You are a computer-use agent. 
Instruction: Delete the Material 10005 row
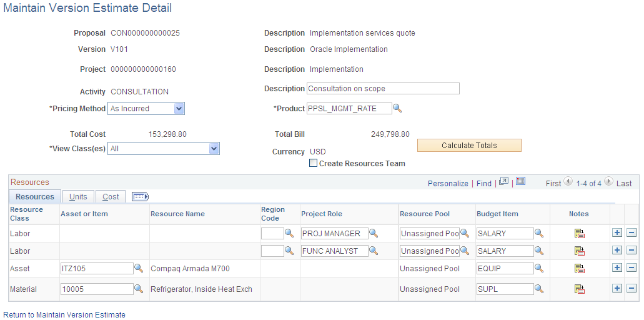click(x=632, y=288)
